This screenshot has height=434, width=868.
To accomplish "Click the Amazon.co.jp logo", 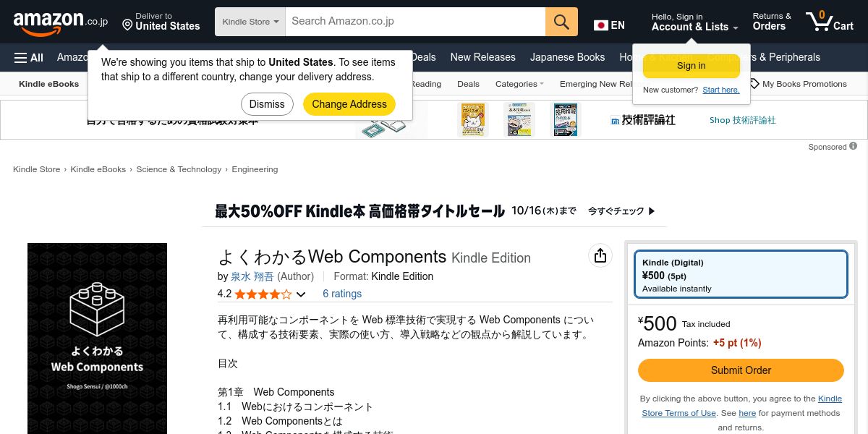I will (60, 22).
